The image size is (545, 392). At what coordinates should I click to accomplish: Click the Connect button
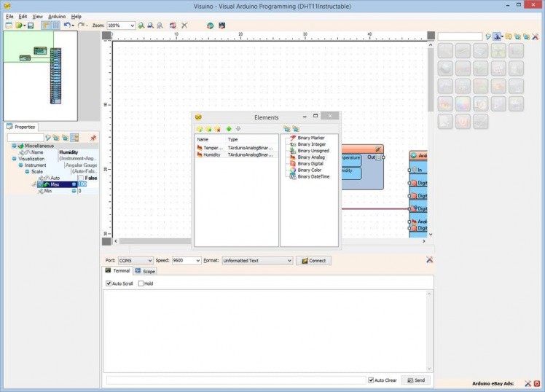(313, 260)
